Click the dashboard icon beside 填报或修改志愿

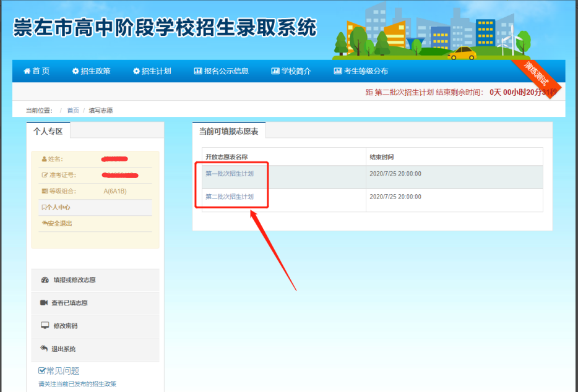[45, 280]
